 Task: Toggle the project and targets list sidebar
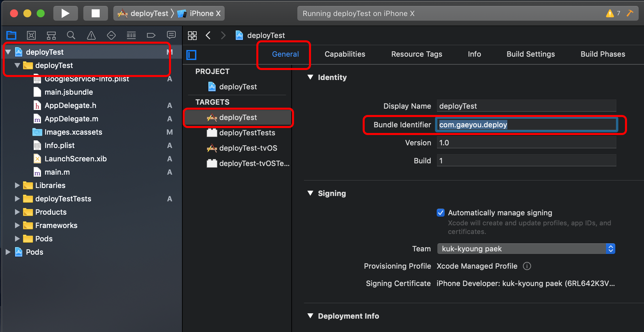click(x=192, y=55)
